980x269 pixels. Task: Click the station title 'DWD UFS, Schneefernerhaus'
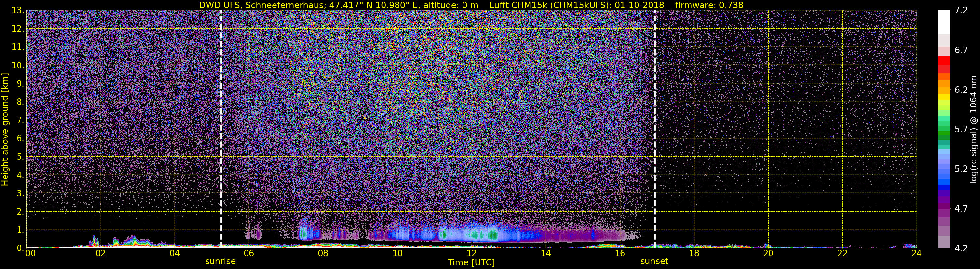tap(262, 5)
